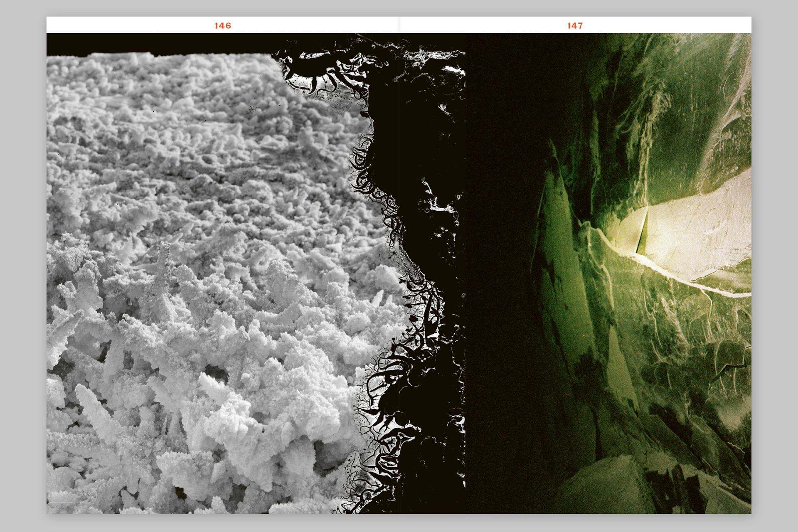Click page number 146
This screenshot has height=532, width=798.
(222, 26)
